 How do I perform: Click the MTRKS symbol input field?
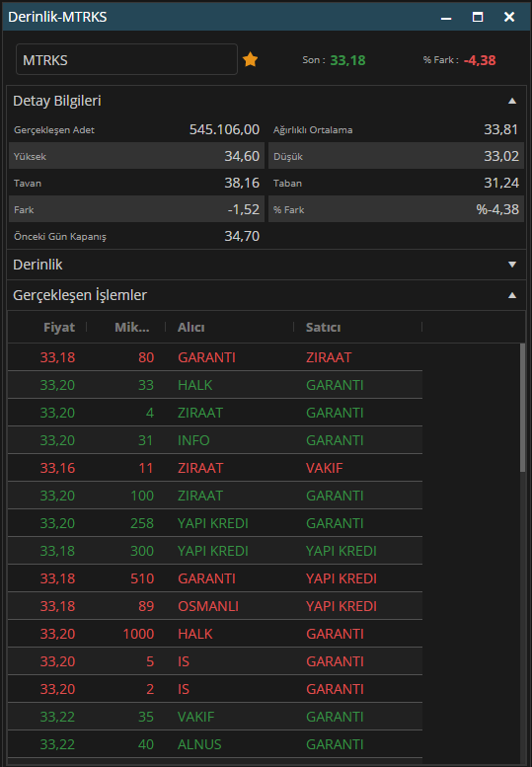[126, 59]
